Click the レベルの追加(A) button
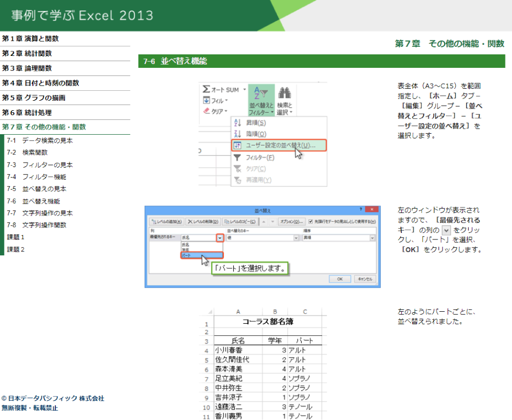The height and width of the screenshot is (420, 512). (x=167, y=222)
